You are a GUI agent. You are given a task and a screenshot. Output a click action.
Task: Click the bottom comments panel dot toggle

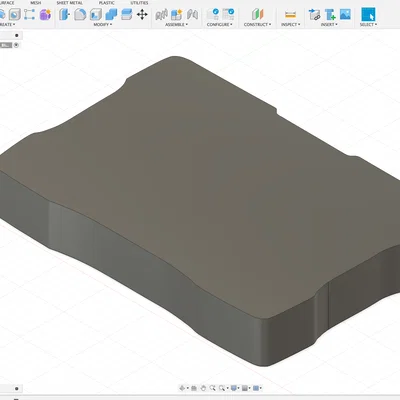click(17, 388)
